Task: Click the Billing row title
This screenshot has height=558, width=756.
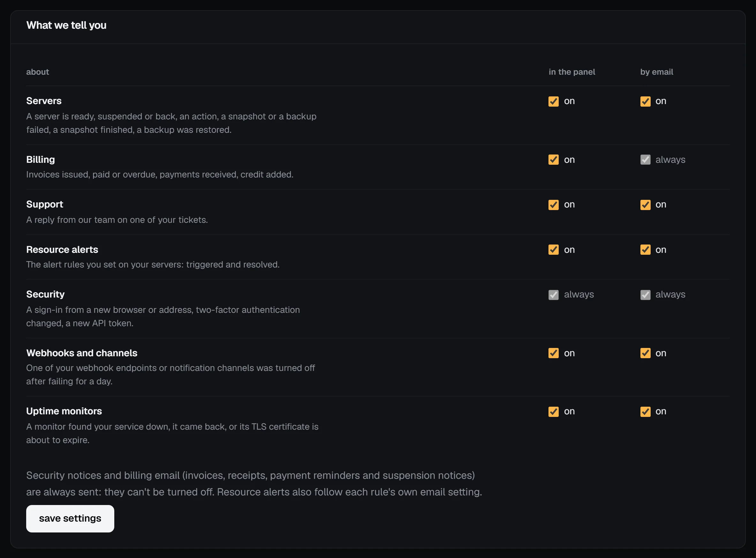Action: [x=41, y=159]
